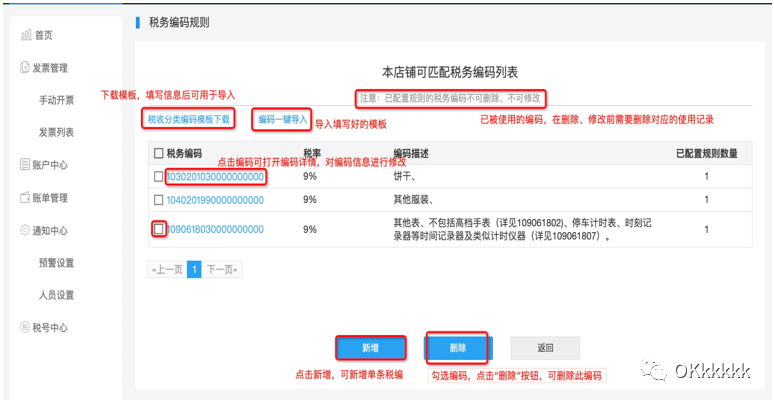Screen dimensions: 774x402
Task: Download 税收分类编码模板下载 template link
Action: click(x=189, y=119)
